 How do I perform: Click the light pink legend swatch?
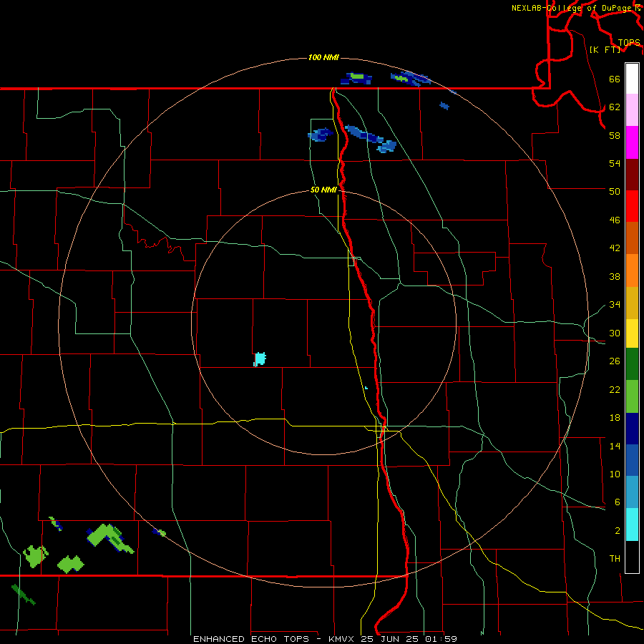click(632, 110)
